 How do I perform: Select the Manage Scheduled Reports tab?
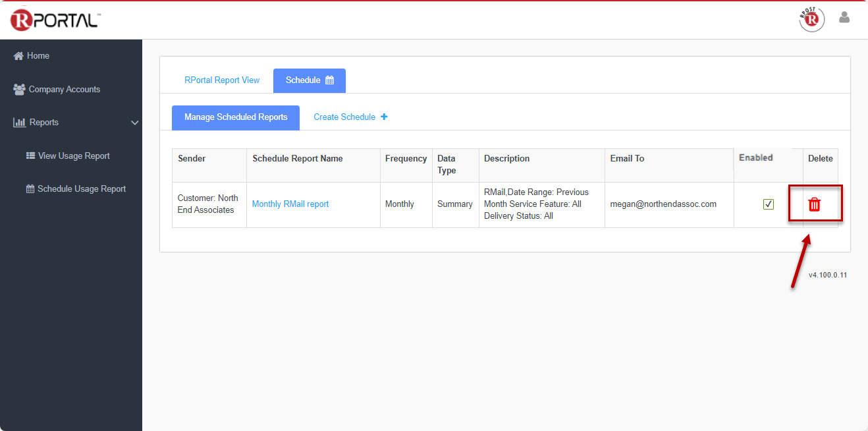point(236,117)
